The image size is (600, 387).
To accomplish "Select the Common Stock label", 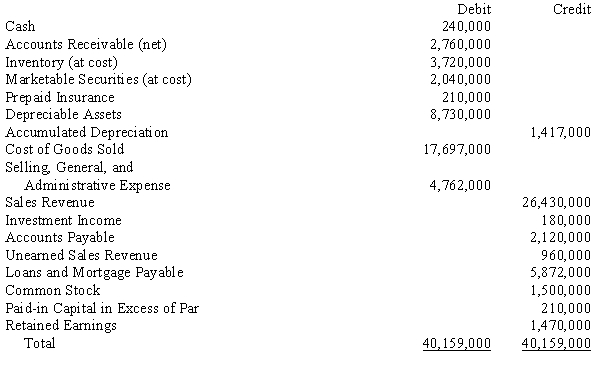I will (x=53, y=290).
